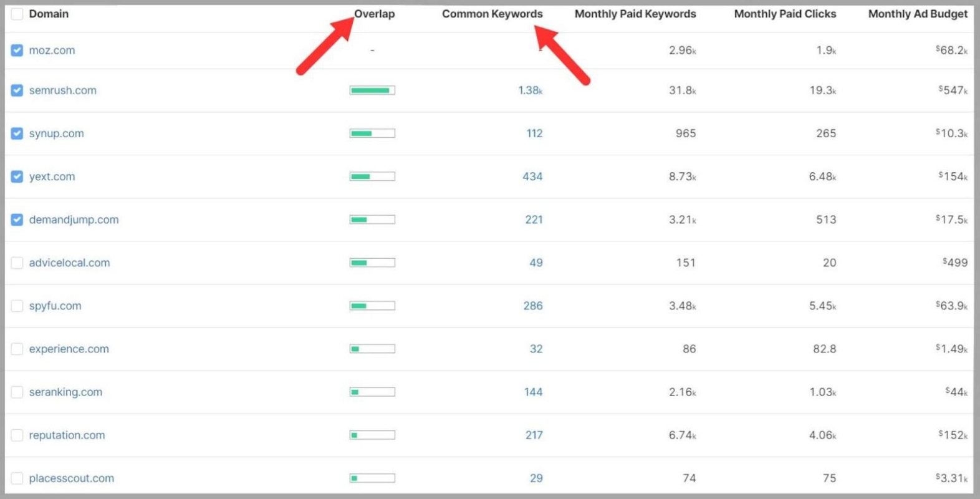This screenshot has width=980, height=499.
Task: Check the advicelocal.com checkbox
Action: pyautogui.click(x=17, y=263)
